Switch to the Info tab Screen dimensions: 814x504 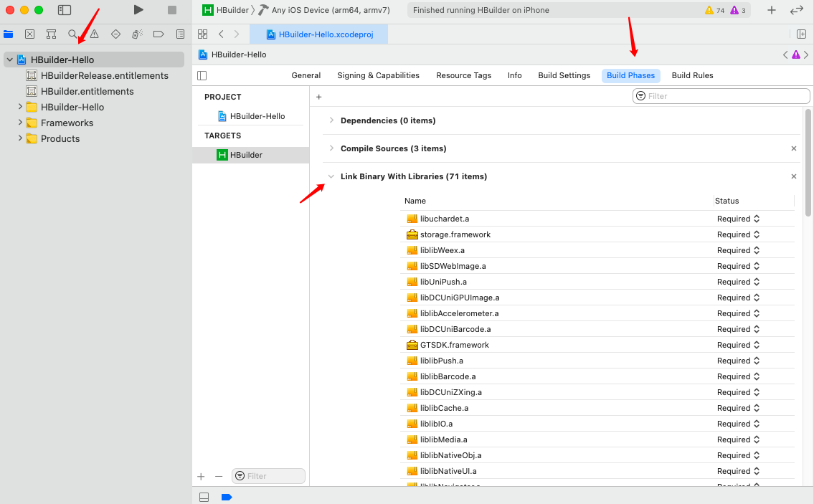coord(514,75)
